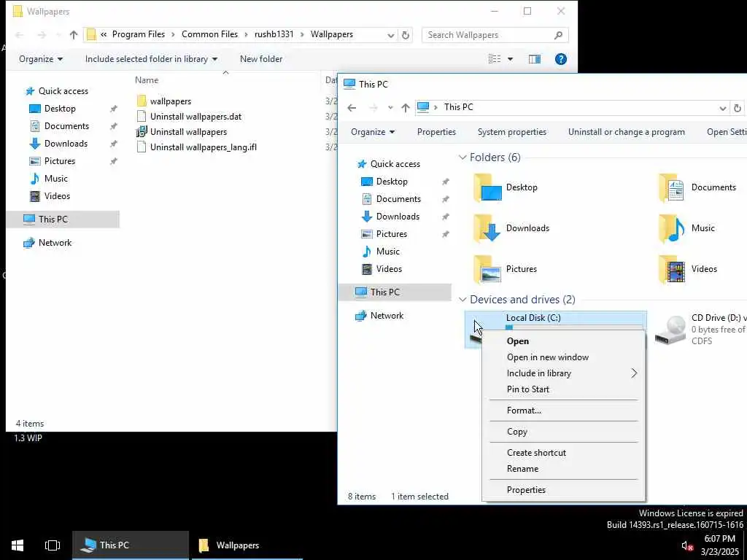This screenshot has height=560, width=747.
Task: Sort by Name column header
Action: click(x=146, y=80)
